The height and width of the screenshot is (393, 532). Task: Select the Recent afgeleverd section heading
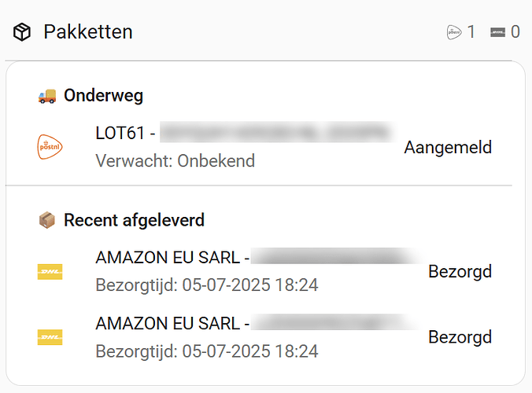click(134, 220)
